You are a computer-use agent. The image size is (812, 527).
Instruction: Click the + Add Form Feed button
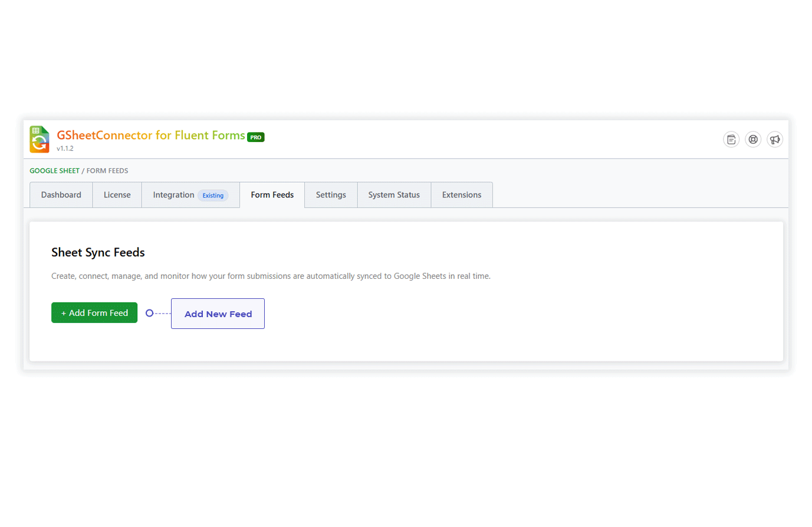click(x=94, y=313)
